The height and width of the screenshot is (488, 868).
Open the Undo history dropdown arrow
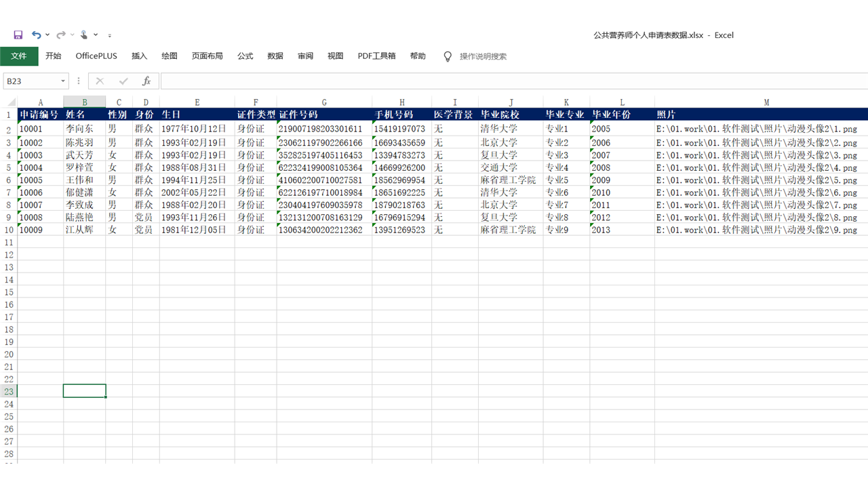pos(47,35)
